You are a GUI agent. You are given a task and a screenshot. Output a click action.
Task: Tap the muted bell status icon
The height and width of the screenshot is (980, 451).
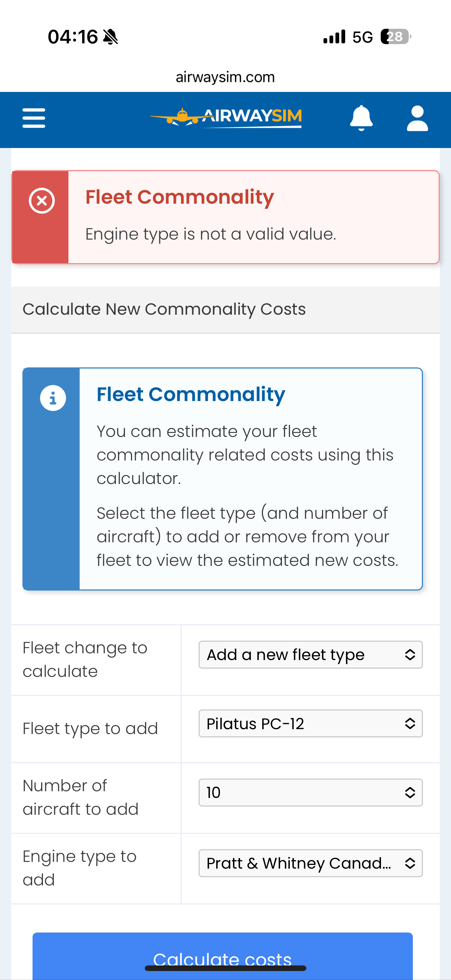point(111,37)
